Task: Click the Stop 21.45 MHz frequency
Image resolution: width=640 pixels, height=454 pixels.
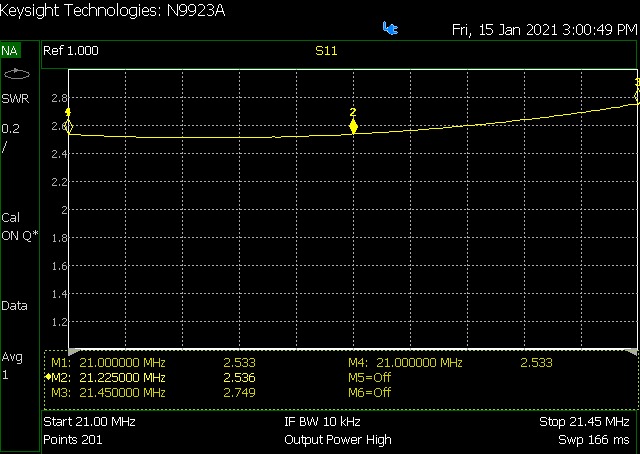Action: (584, 421)
